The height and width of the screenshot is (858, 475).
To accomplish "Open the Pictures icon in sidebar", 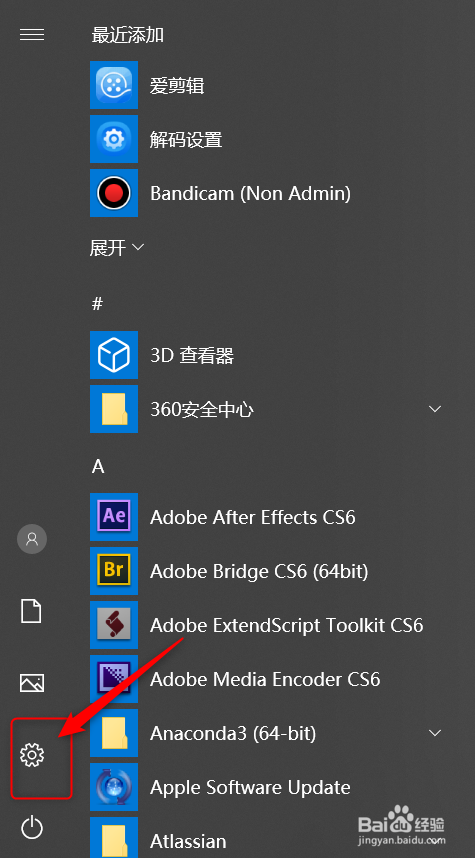I will tap(32, 682).
